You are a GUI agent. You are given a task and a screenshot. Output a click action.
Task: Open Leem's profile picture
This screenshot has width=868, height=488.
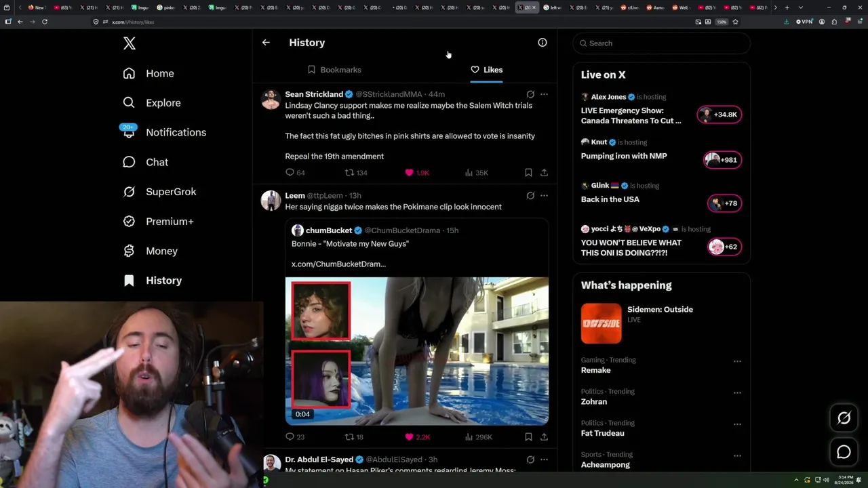click(x=271, y=201)
